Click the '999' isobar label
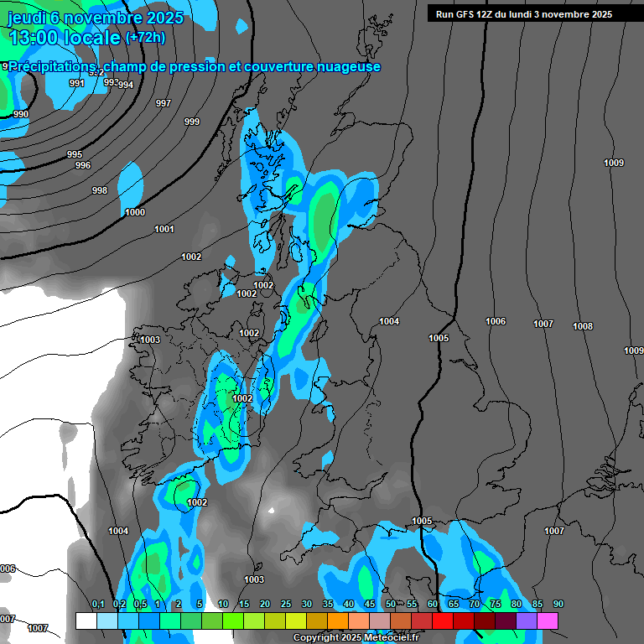 [x=192, y=122]
